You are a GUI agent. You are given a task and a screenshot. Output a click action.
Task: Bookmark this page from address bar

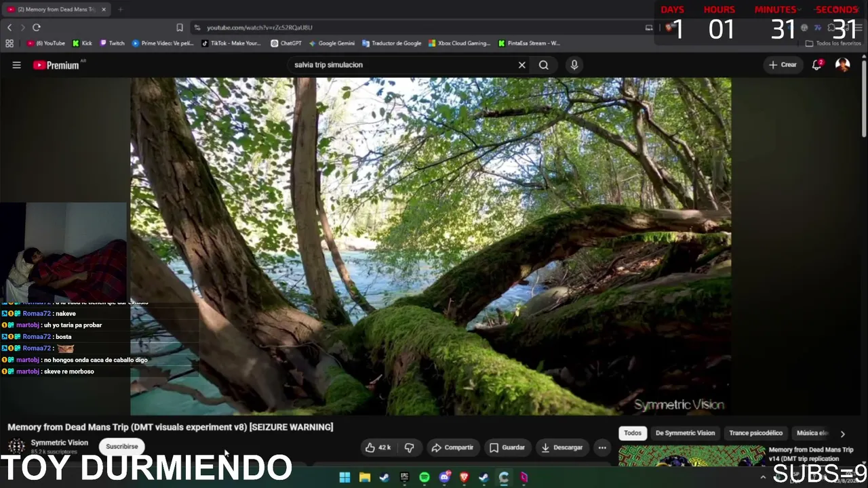tap(180, 27)
